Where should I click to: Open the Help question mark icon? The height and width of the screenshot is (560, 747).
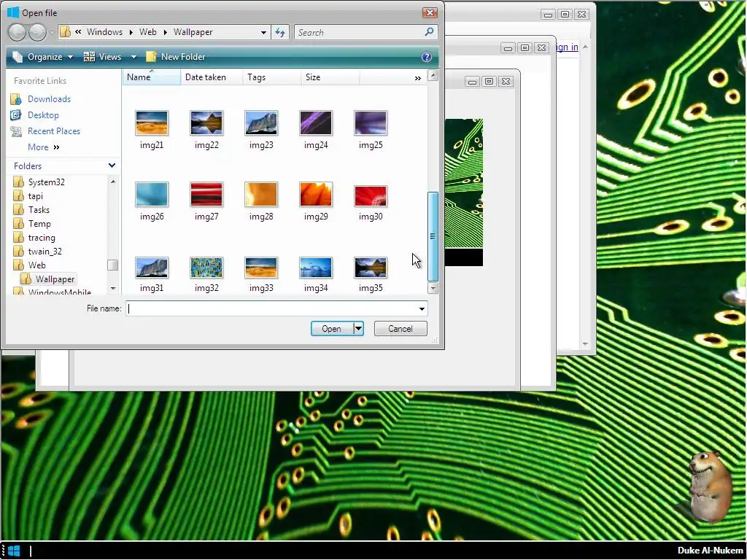[426, 57]
